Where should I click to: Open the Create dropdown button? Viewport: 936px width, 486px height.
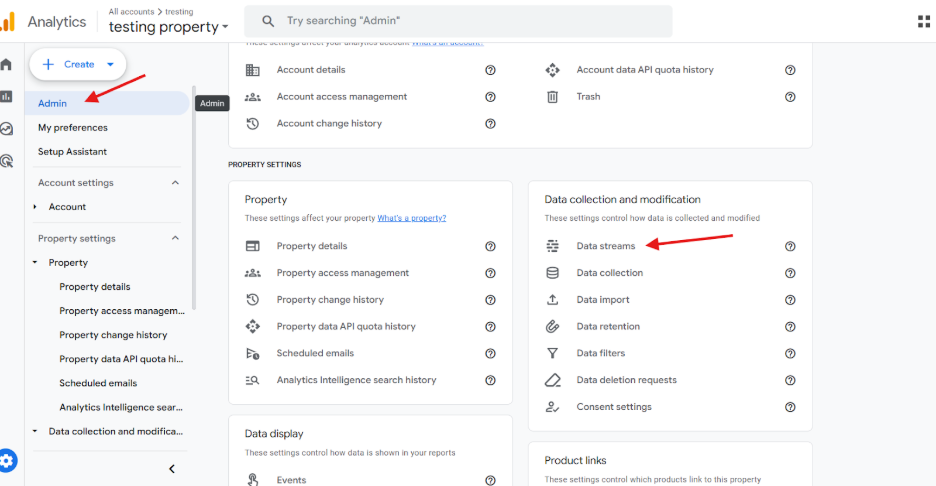click(x=78, y=64)
